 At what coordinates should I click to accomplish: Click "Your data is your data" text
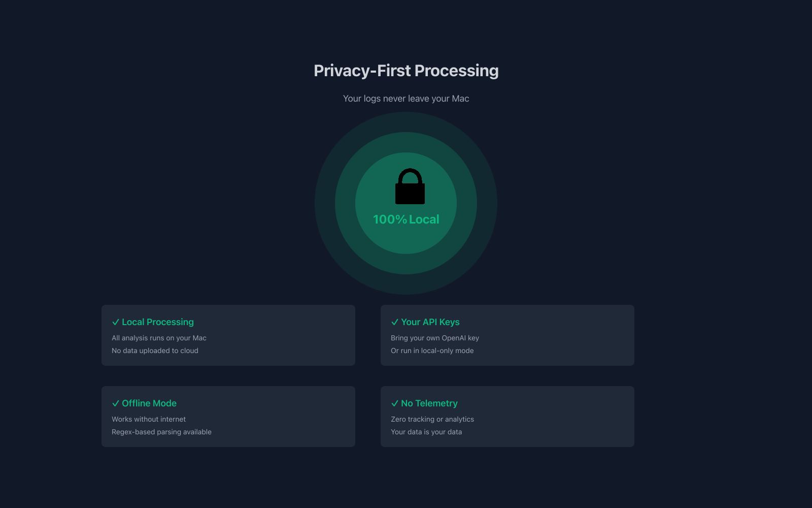coord(426,432)
